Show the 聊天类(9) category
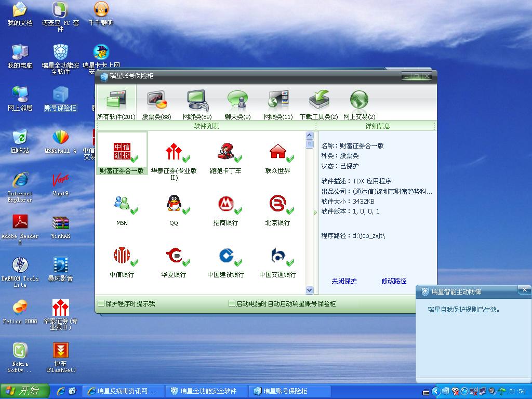This screenshot has width=532, height=399. (x=237, y=104)
